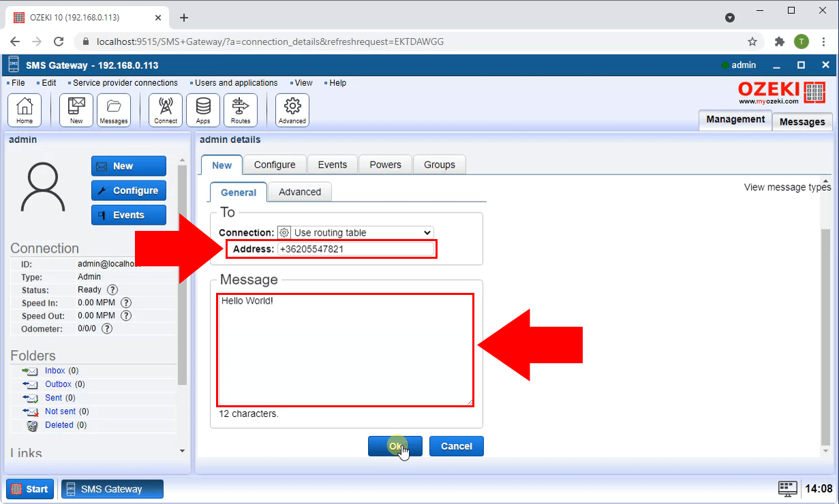This screenshot has height=504, width=839.
Task: Click the browser extensions puzzle icon
Action: [x=780, y=42]
